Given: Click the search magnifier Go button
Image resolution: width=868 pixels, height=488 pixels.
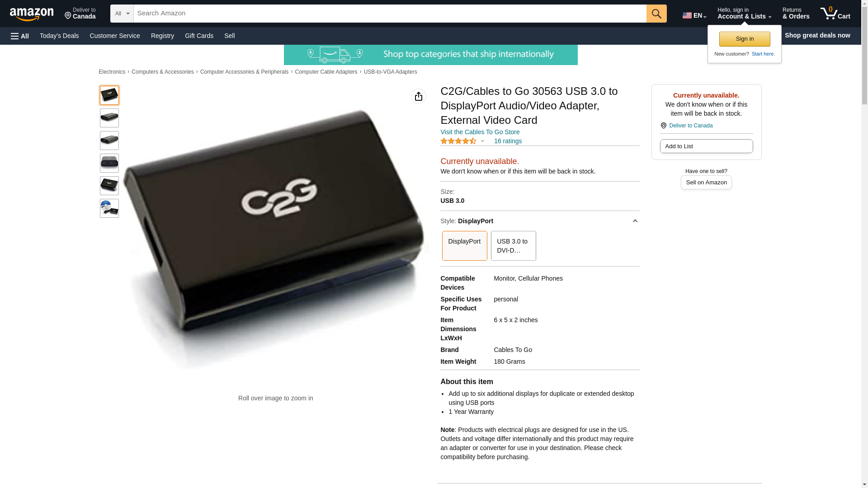Looking at the screenshot, I should pos(656,14).
